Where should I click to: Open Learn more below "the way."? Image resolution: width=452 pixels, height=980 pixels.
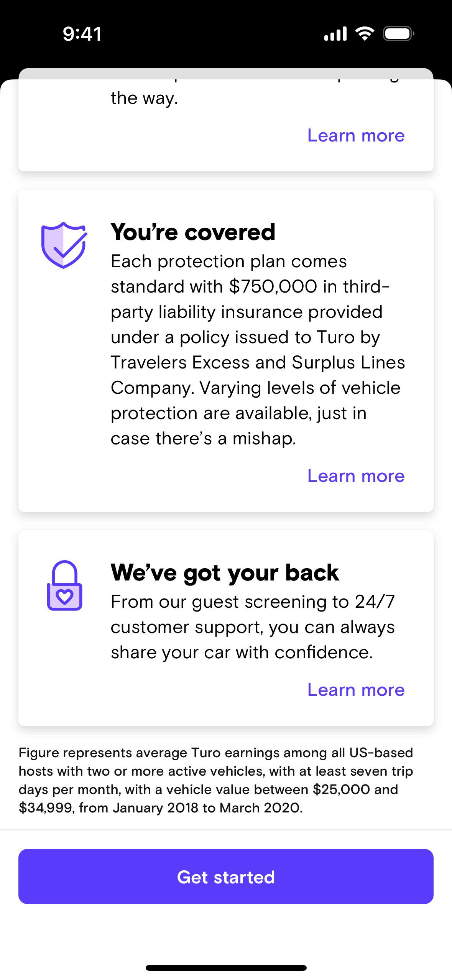tap(356, 136)
